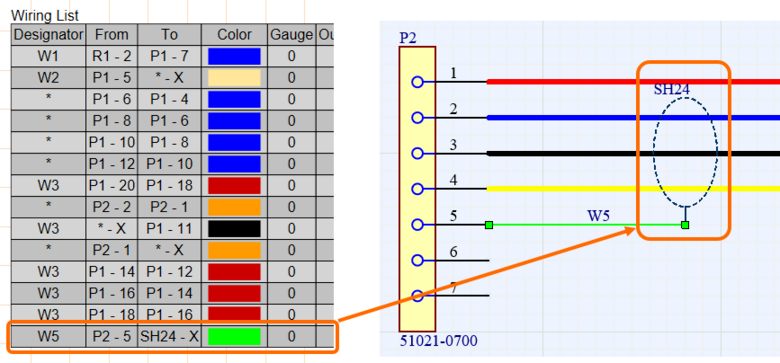
Task: Click the W5 wire label
Action: [599, 216]
